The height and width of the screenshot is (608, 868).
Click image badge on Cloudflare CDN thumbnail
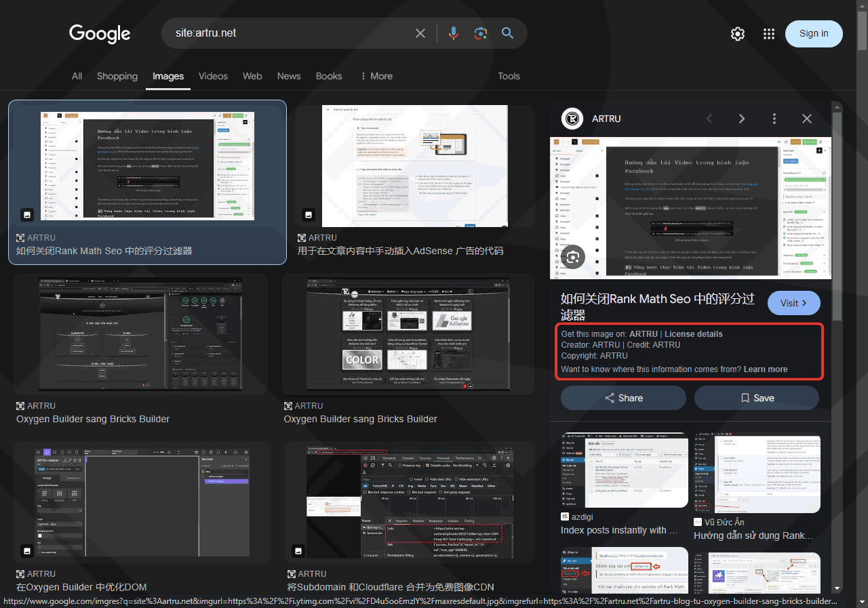pos(298,550)
